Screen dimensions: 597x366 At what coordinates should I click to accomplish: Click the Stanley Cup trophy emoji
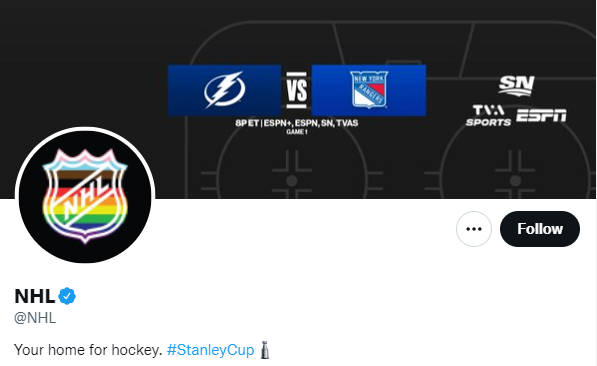point(265,350)
